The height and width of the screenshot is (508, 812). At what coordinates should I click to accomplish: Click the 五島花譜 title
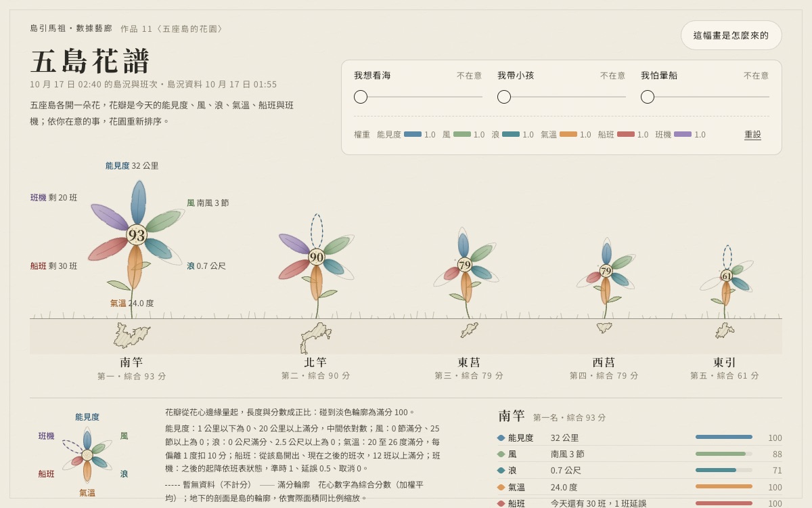(x=90, y=62)
